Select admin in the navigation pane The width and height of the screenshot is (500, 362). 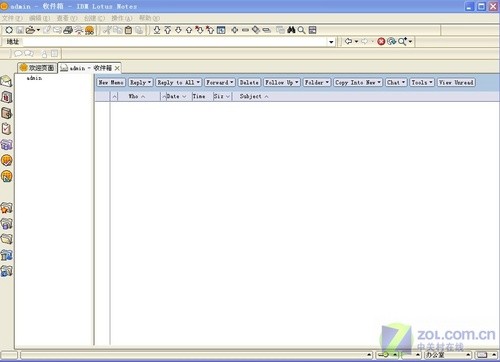tap(34, 78)
